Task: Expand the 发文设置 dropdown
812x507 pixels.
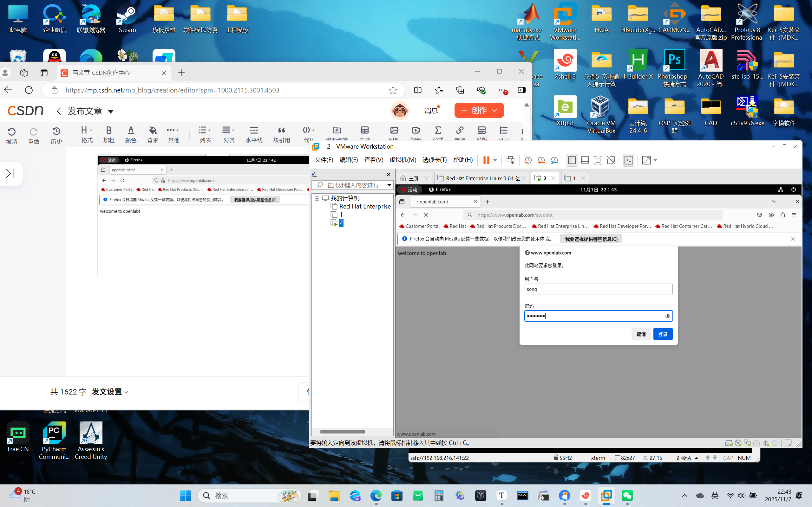Action: [110, 392]
